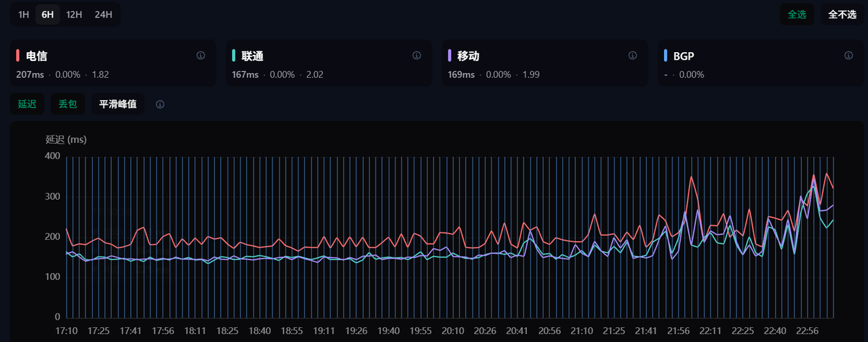868x342 pixels.
Task: Click the 1.82 value on 电信 card
Action: click(x=100, y=74)
